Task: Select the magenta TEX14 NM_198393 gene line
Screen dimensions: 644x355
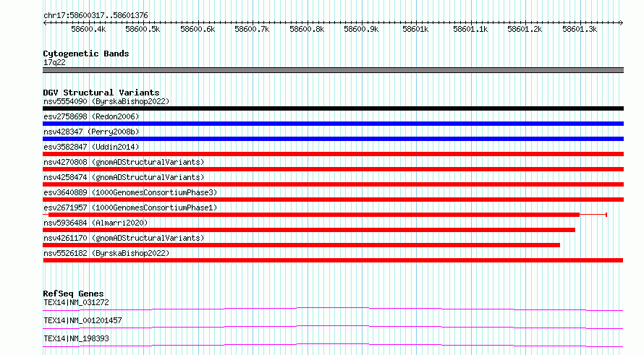Action: 333,345
